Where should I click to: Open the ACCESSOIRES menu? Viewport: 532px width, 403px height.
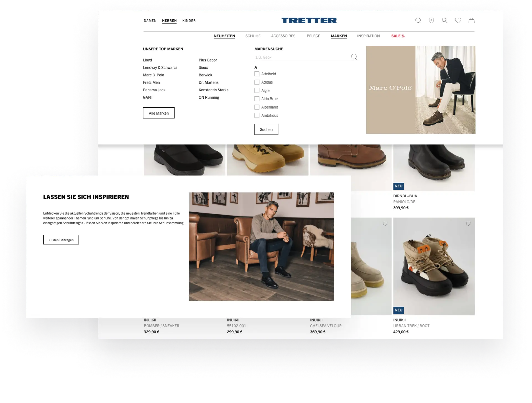pyautogui.click(x=283, y=36)
